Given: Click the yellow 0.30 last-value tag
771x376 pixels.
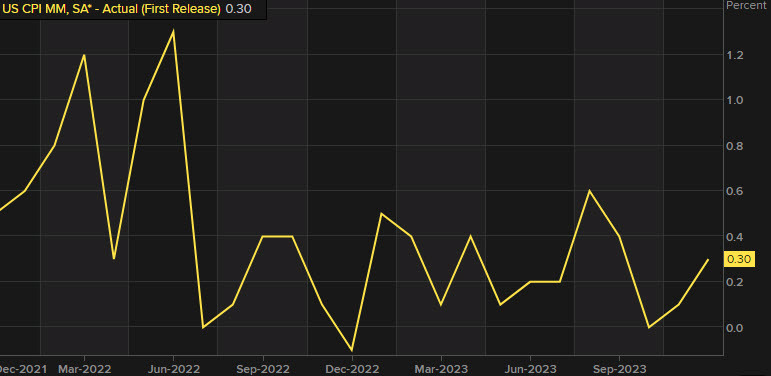Looking at the screenshot, I should (x=740, y=259).
